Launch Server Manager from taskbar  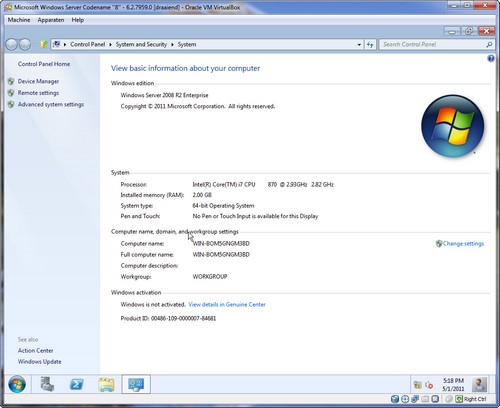[x=47, y=384]
